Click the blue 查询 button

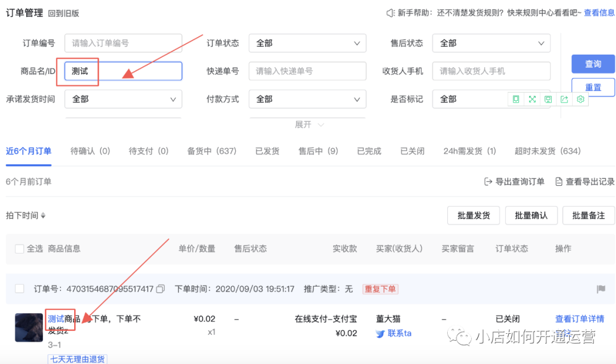[x=593, y=64]
